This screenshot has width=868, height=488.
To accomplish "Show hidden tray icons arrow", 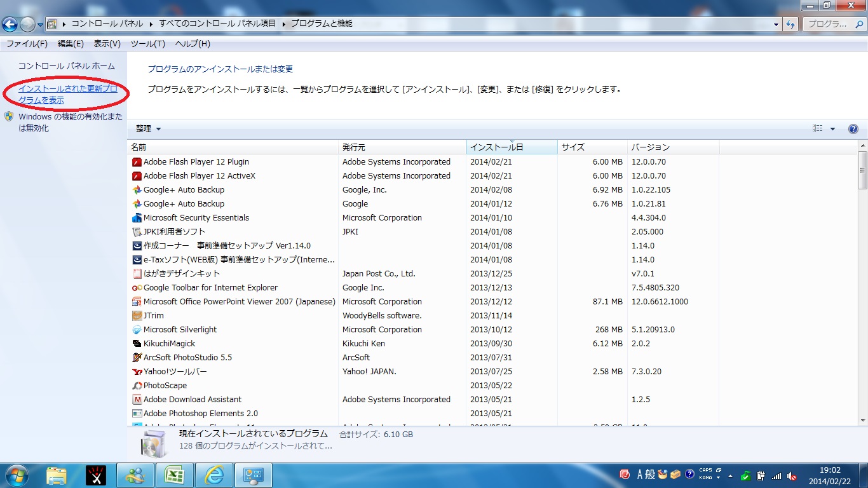I will coord(730,475).
